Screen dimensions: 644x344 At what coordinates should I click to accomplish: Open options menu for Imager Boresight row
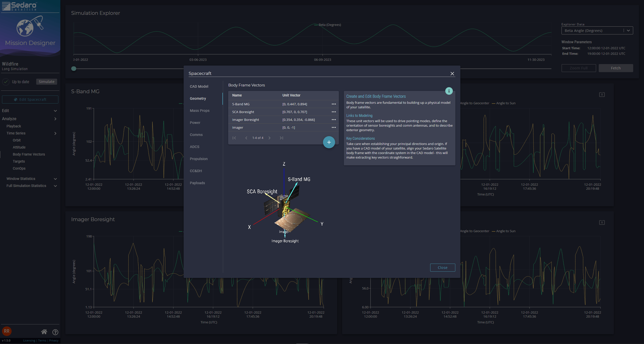point(334,120)
